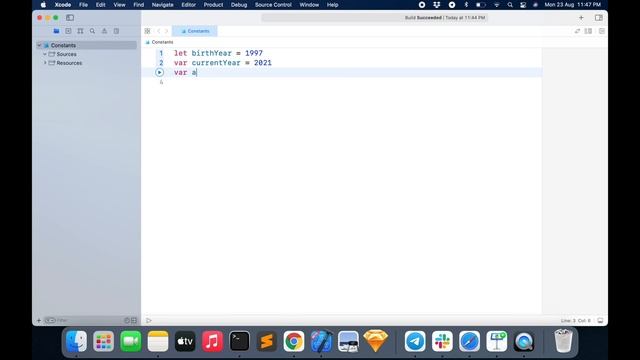Open Telegram from the Dock
Image resolution: width=640 pixels, height=360 pixels.
click(x=415, y=341)
